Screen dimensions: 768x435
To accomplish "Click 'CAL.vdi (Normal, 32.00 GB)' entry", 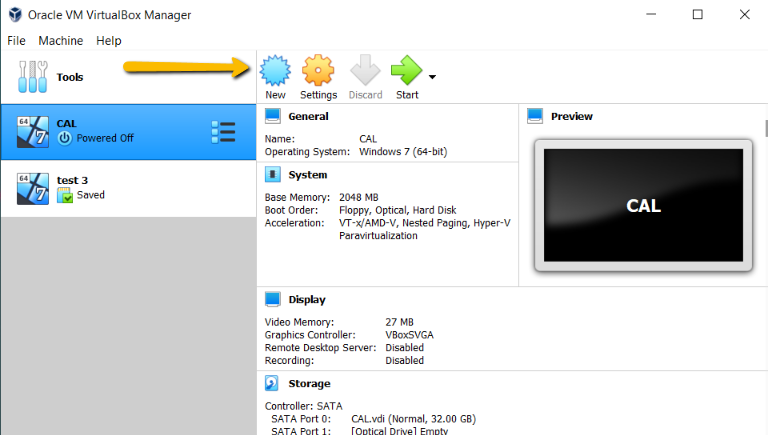I will [x=413, y=419].
